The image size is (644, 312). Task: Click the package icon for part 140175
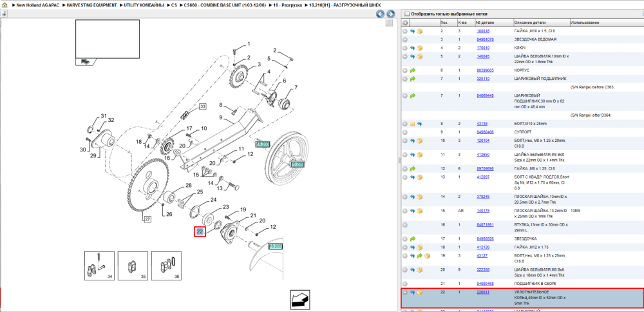click(420, 211)
